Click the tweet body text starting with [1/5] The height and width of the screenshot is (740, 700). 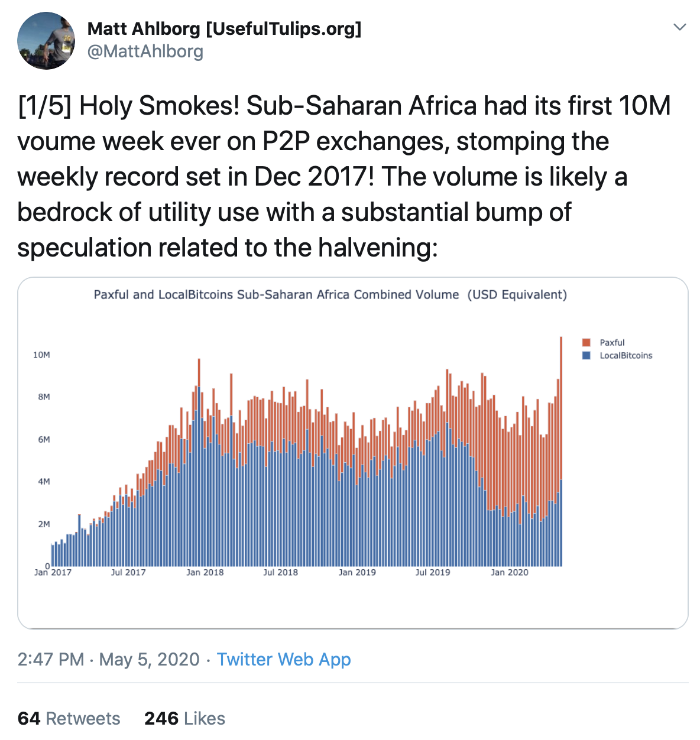point(343,176)
